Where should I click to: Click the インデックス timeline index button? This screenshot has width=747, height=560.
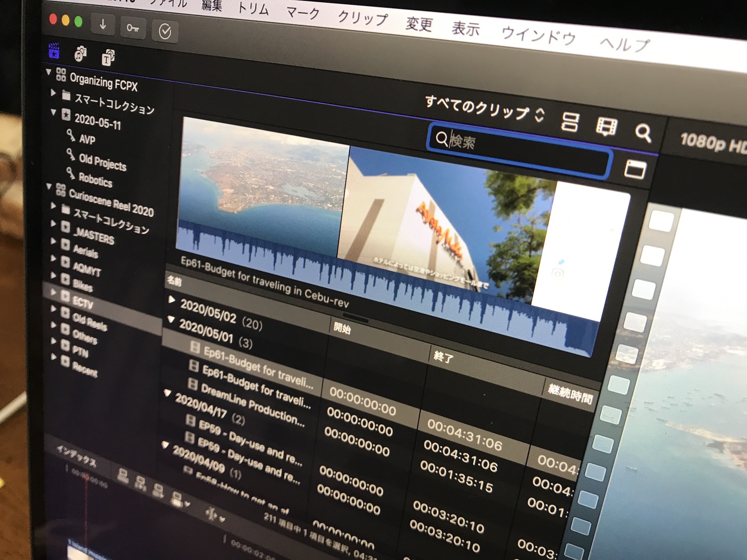pyautogui.click(x=77, y=456)
